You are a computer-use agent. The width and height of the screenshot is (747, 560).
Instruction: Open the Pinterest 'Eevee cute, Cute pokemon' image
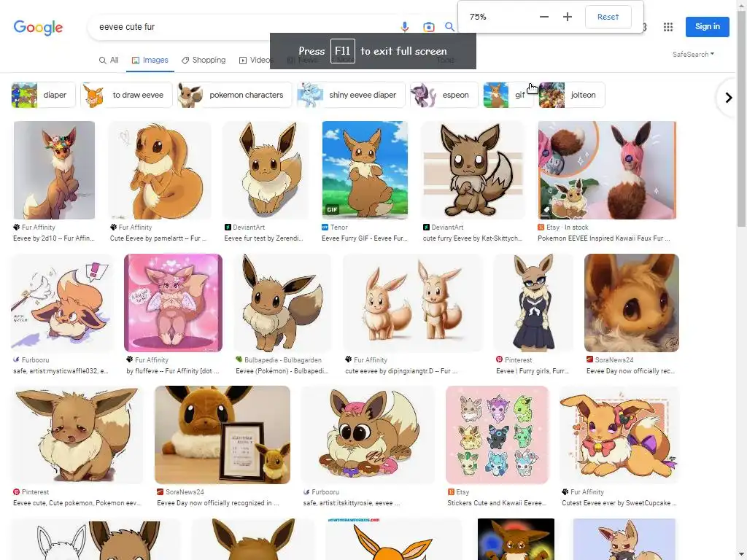[77, 435]
